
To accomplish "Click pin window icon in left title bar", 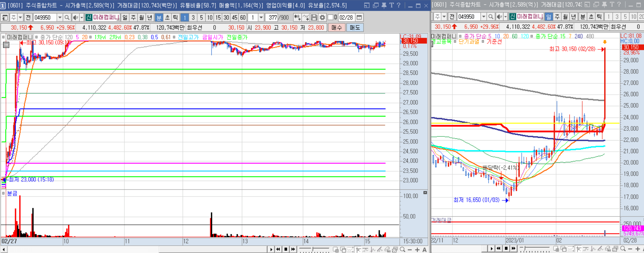I will (x=384, y=5).
